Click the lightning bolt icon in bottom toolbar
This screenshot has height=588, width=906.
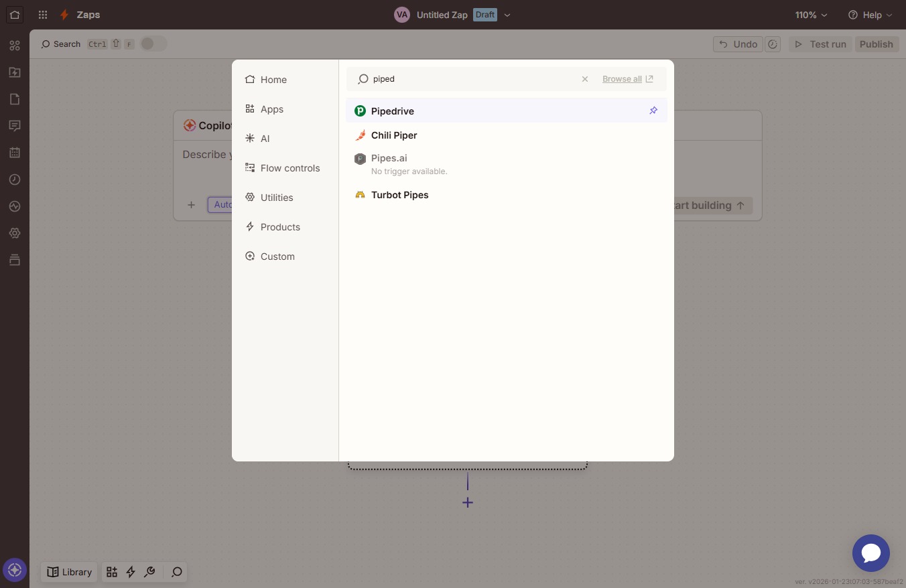click(131, 572)
